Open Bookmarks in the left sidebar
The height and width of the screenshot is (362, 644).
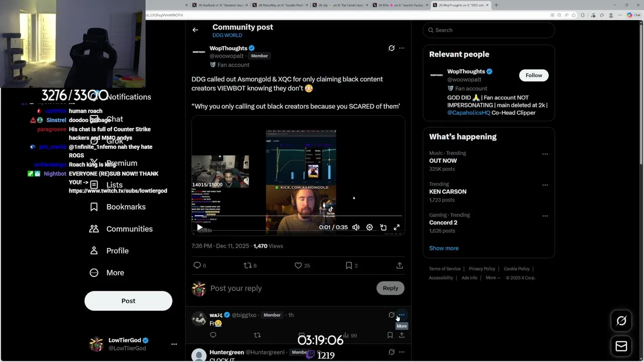pyautogui.click(x=118, y=207)
